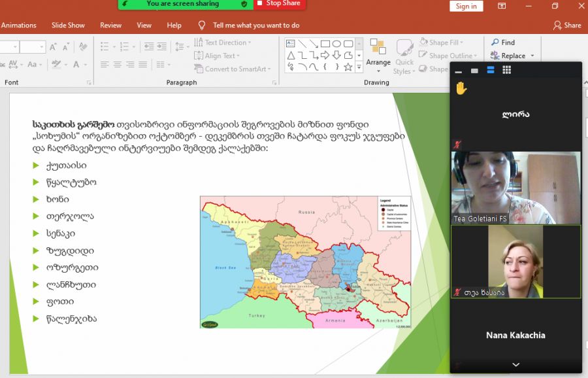Viewport: 588px width, 378px height.
Task: Expand the Replace dropdown arrow
Action: click(x=532, y=56)
